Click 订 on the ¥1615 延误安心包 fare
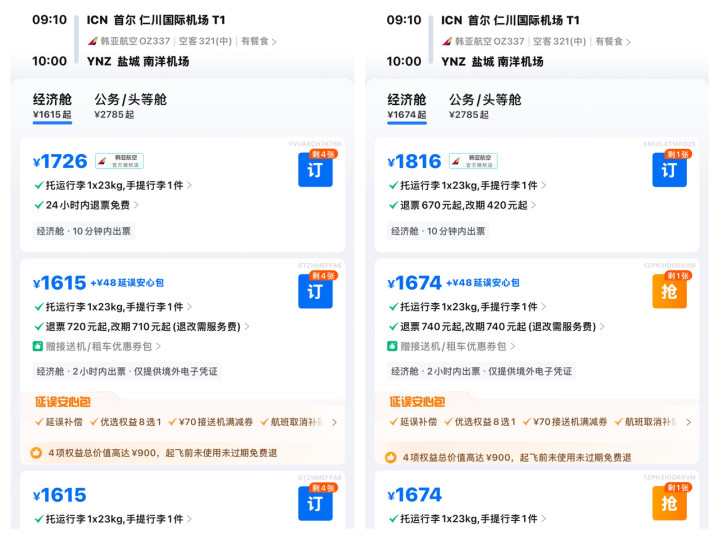Screen dimensions: 719x539 point(315,291)
